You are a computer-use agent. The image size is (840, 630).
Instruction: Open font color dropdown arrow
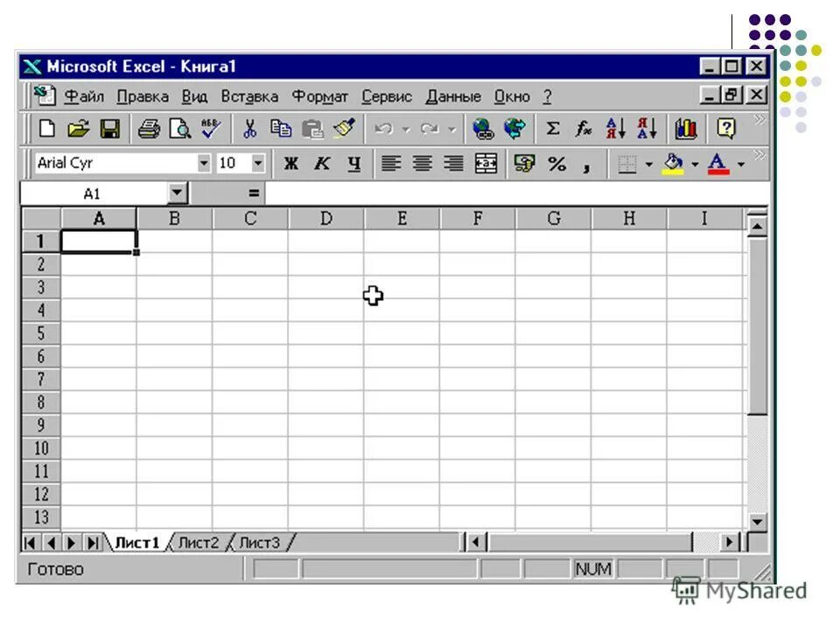(x=741, y=164)
